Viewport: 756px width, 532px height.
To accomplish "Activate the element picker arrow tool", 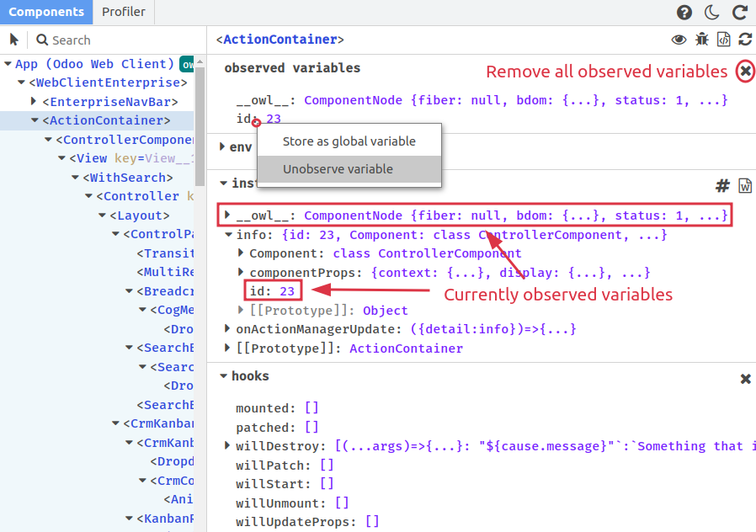I will pyautogui.click(x=14, y=40).
